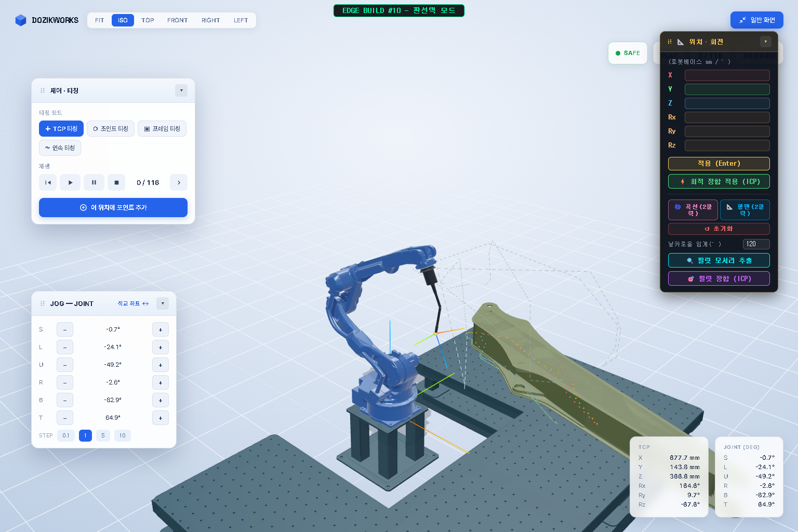Increase U joint with plus button

(x=161, y=365)
